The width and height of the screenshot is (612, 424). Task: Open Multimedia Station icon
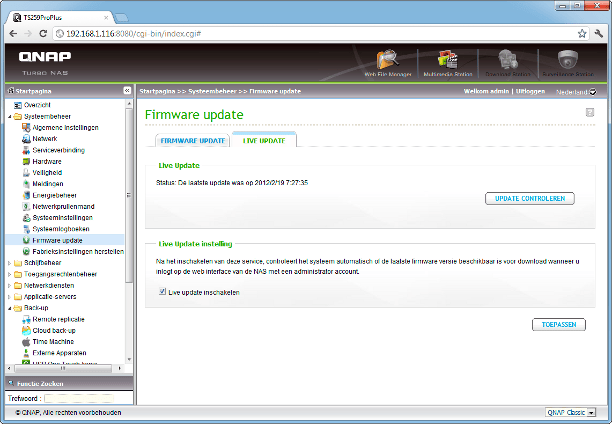coord(447,60)
